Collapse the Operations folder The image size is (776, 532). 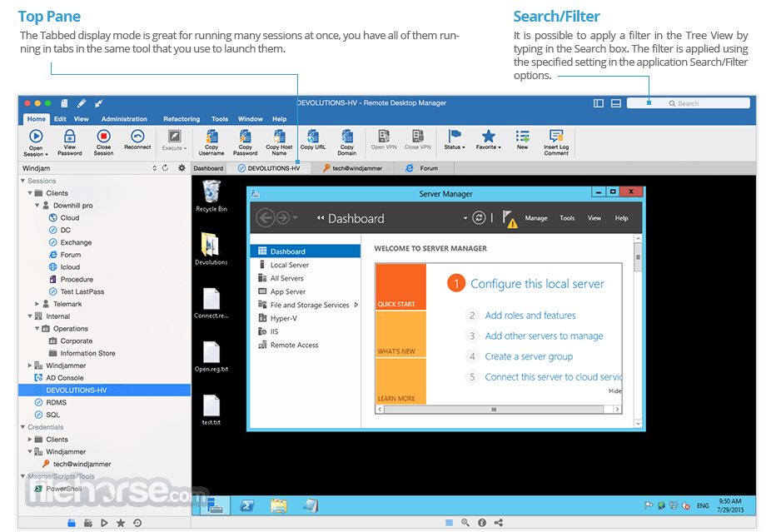(37, 329)
